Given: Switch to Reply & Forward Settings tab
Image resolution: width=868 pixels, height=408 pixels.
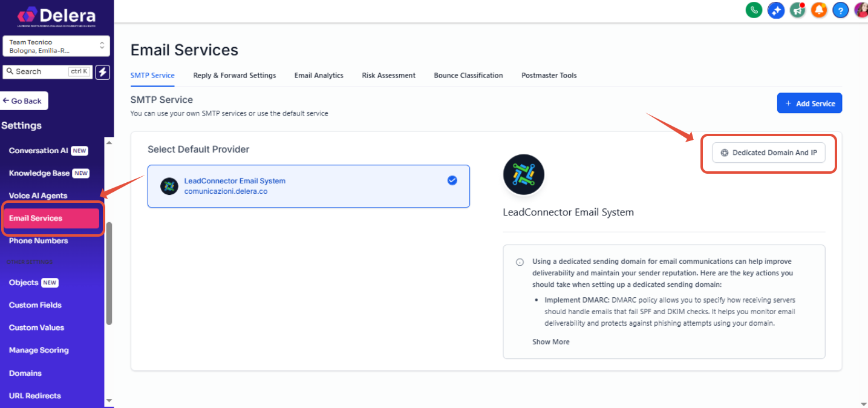Looking at the screenshot, I should (235, 76).
